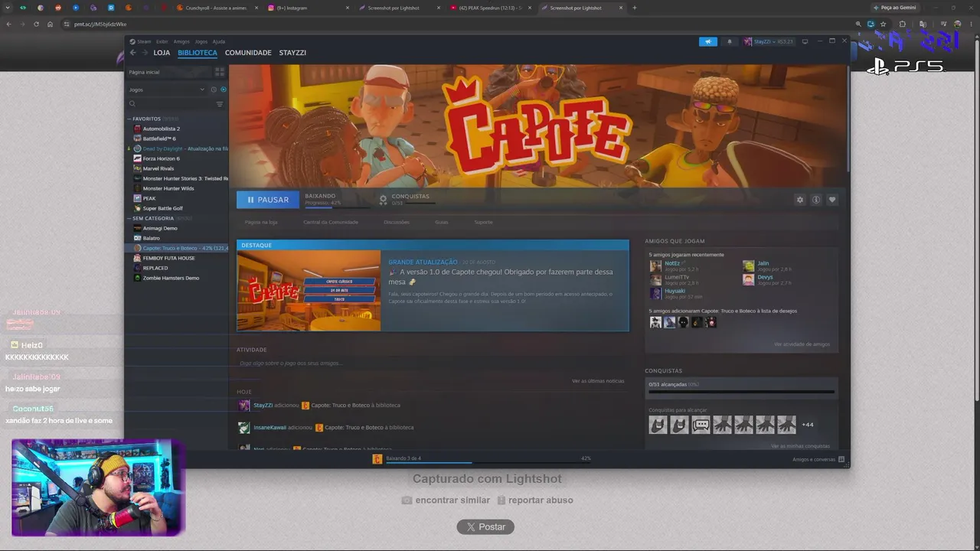Open the STAYZZI profile tab
This screenshot has height=551, width=980.
click(x=292, y=53)
